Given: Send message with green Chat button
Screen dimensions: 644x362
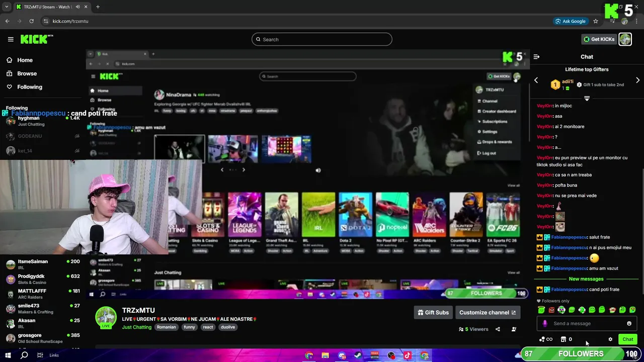Looking at the screenshot, I should click(627, 339).
